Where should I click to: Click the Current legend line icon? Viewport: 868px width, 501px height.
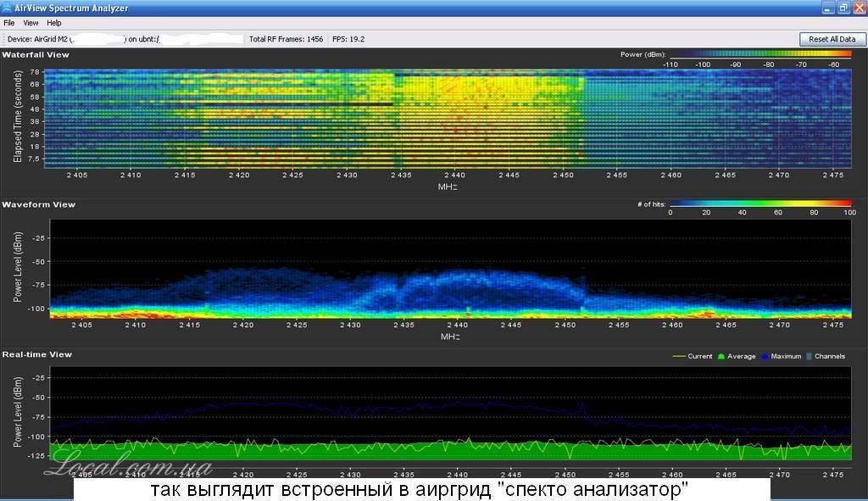(x=678, y=356)
